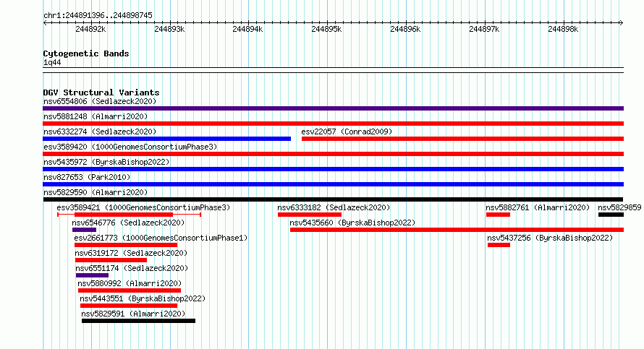Select the short red bar under nsv5882761
The height and width of the screenshot is (349, 644).
[499, 215]
